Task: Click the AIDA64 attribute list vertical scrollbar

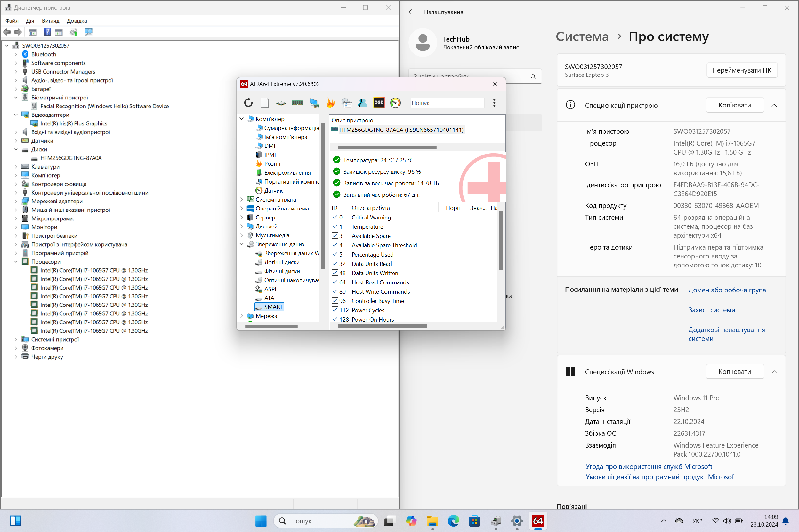Action: click(x=501, y=240)
